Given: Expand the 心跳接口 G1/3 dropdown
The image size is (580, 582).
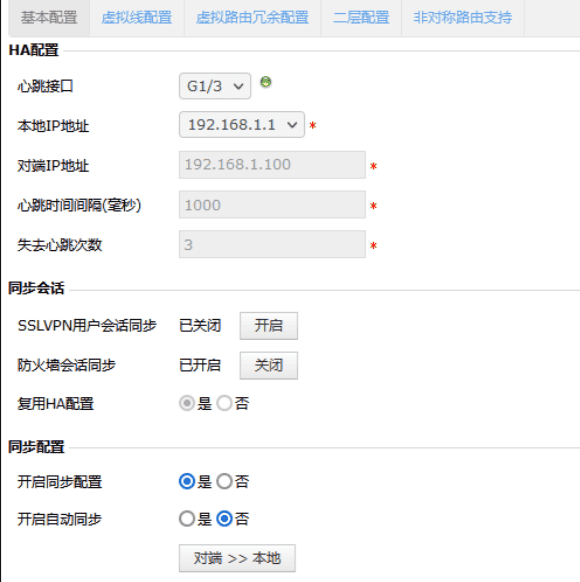Looking at the screenshot, I should [215, 86].
